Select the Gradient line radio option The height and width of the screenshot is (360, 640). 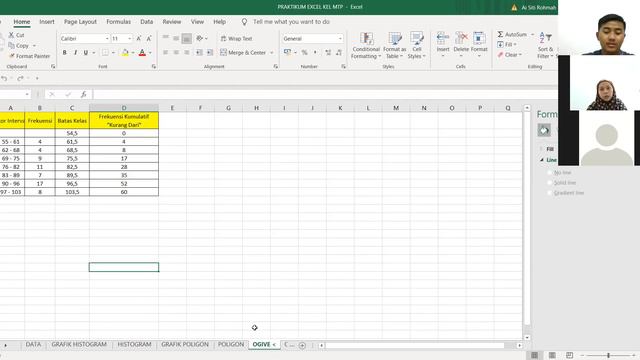pos(549,193)
